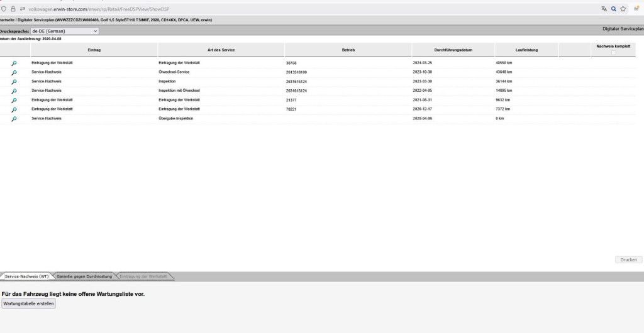
Task: Open the Drucksprache language dropdown
Action: click(x=65, y=31)
